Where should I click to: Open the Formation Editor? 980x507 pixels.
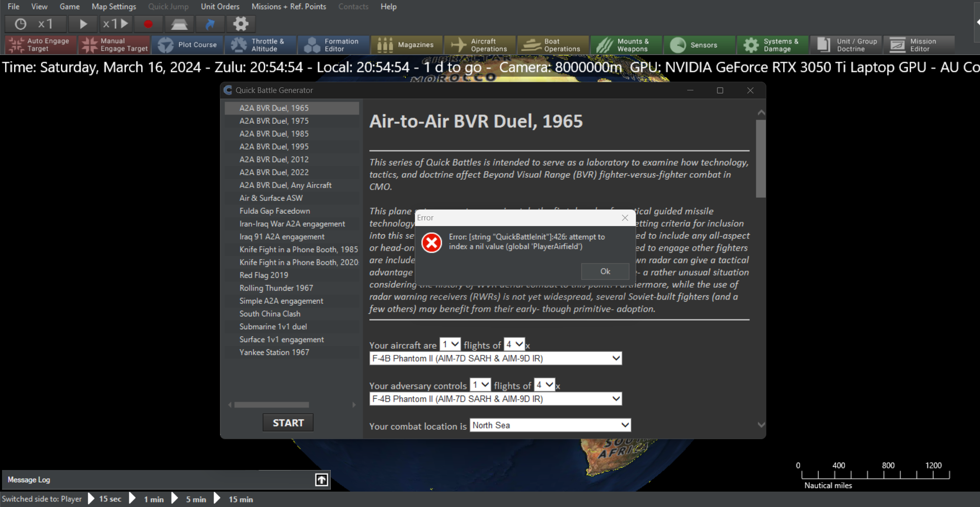tap(334, 45)
